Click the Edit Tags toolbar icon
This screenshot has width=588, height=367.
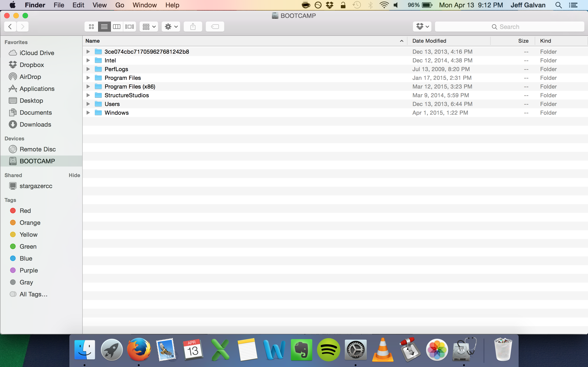pyautogui.click(x=215, y=27)
